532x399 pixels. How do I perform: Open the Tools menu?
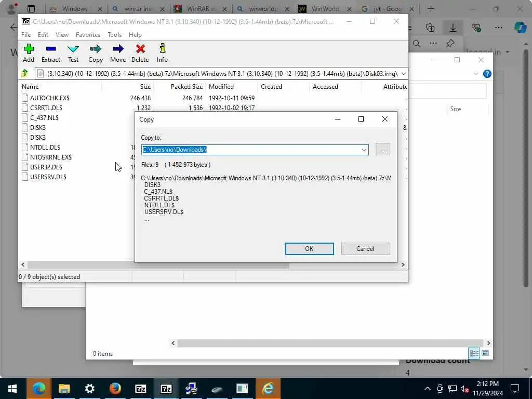[114, 35]
